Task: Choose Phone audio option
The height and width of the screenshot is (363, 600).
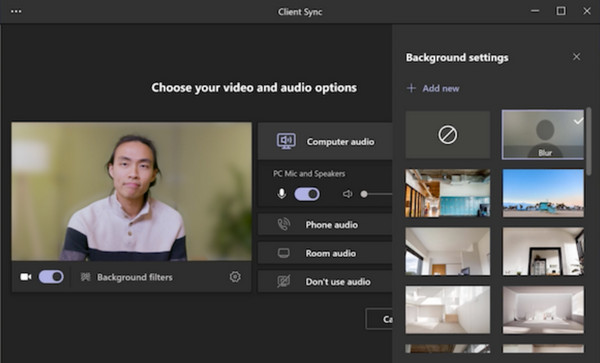Action: (x=325, y=225)
